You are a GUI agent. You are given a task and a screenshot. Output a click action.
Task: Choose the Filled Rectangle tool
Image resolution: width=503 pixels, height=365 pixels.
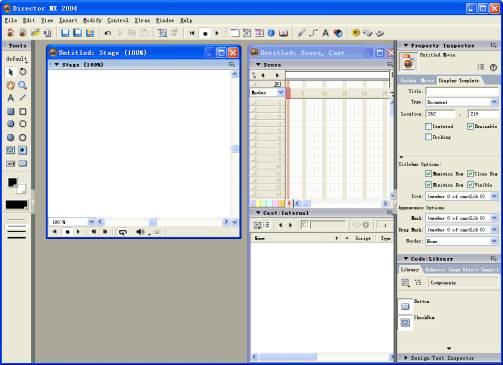[x=11, y=111]
